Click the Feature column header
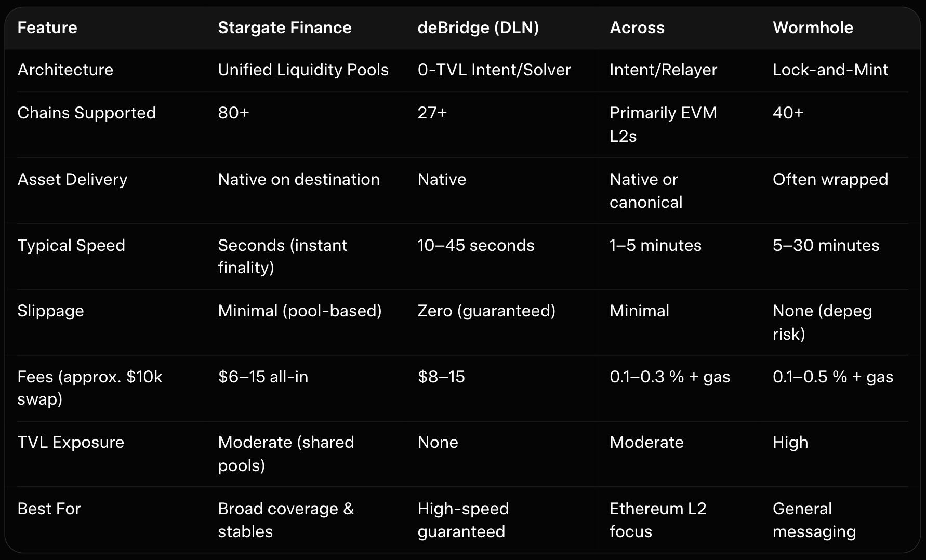This screenshot has height=560, width=926. coord(47,28)
